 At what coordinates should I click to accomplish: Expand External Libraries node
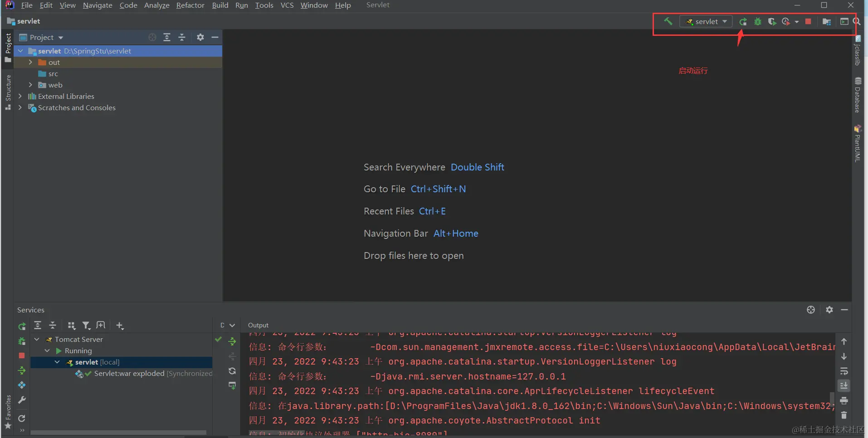coord(20,96)
